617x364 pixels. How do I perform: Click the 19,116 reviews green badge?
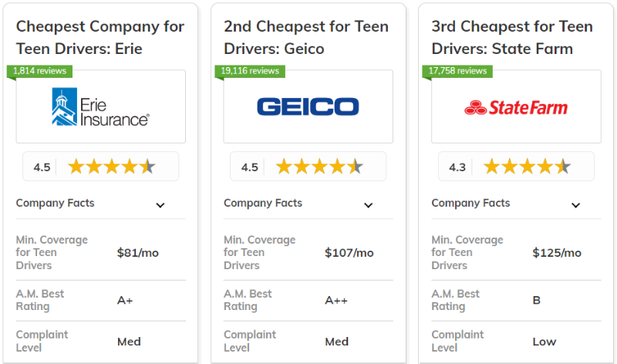point(250,71)
